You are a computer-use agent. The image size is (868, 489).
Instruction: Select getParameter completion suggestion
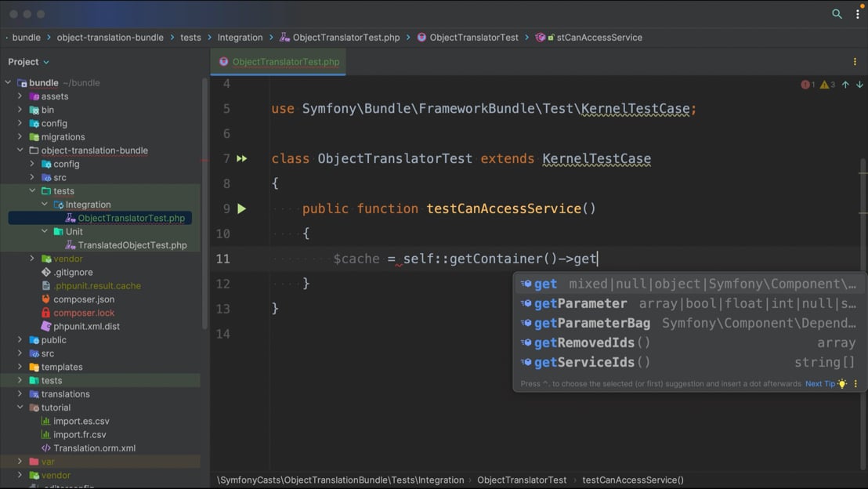coord(688,303)
